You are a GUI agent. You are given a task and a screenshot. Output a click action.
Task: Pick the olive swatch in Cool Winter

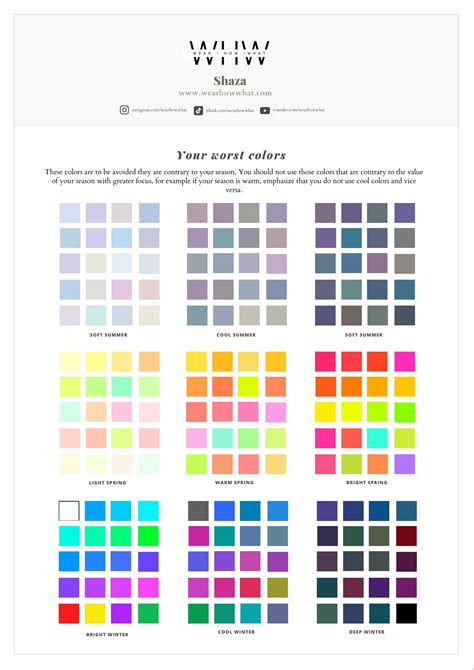[277, 588]
